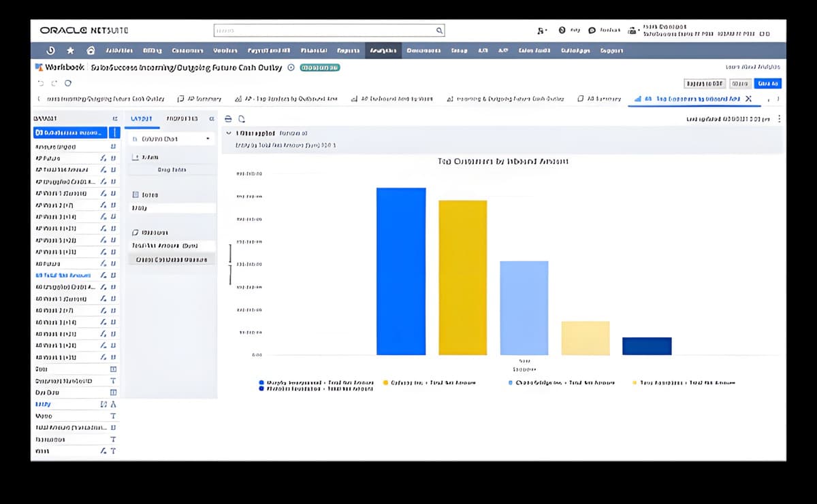Click the Redo icon next to Undo
817x504 pixels.
tap(53, 83)
